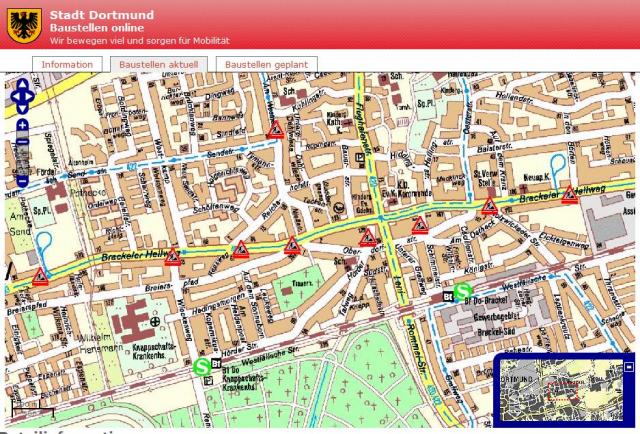640x434 pixels.
Task: Click the Bf station icon at Do-Brackel
Action: click(448, 296)
